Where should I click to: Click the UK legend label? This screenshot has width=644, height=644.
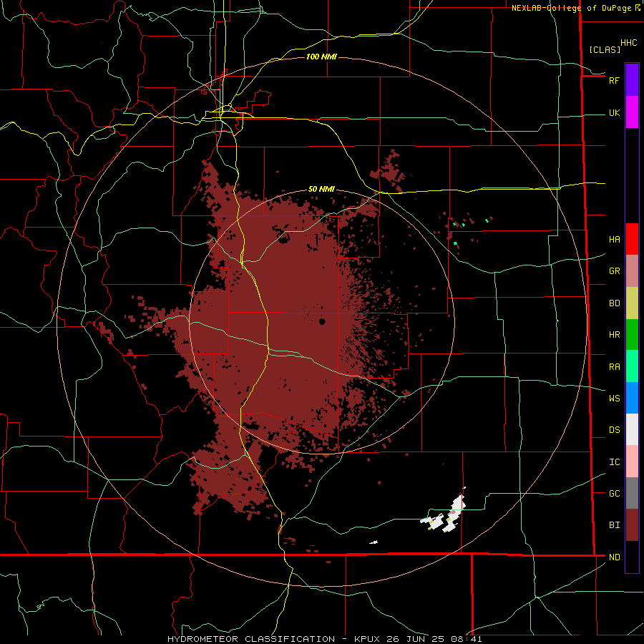point(615,113)
